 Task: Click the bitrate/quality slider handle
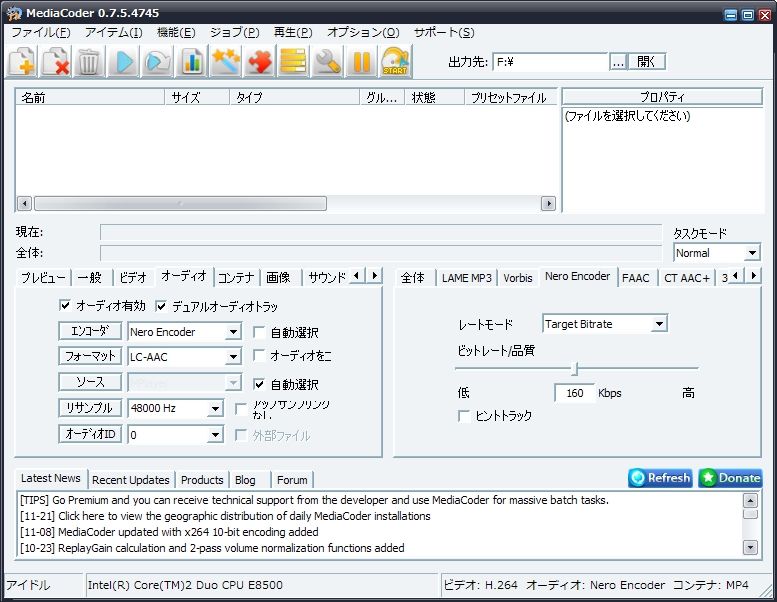575,369
